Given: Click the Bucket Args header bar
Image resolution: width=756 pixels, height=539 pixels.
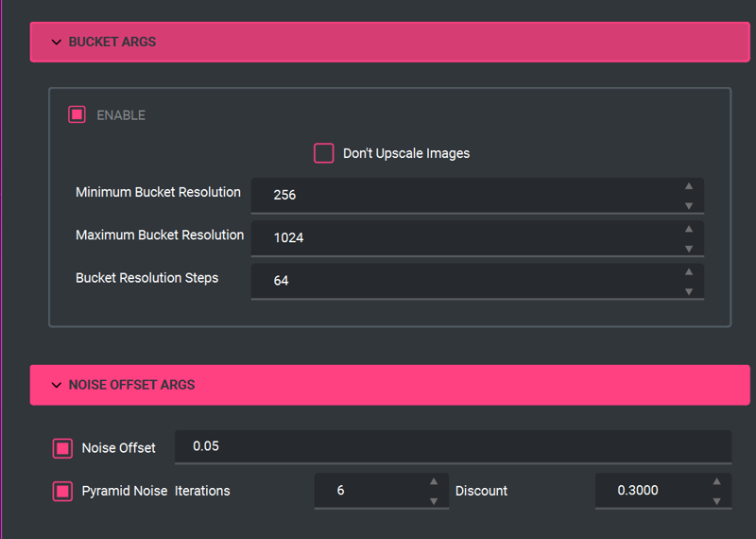Looking at the screenshot, I should pos(390,42).
